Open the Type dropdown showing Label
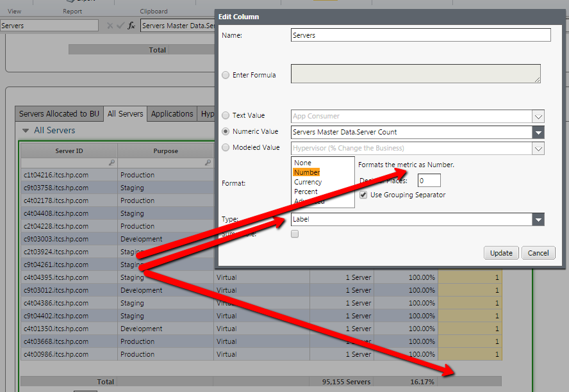The image size is (569, 392). point(538,220)
